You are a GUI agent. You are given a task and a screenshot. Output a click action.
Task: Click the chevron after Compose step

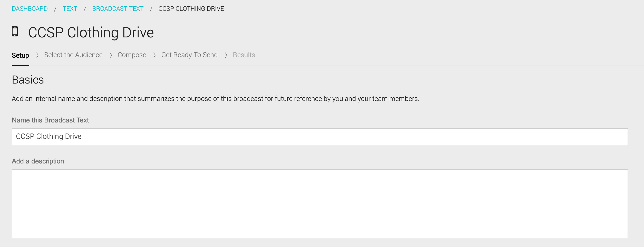click(x=154, y=55)
